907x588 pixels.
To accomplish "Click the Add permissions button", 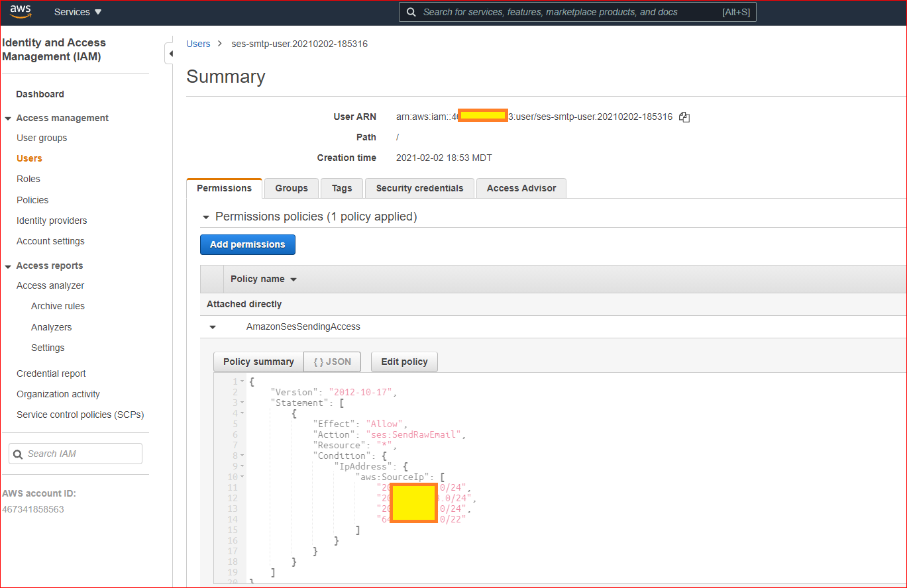I will tap(248, 244).
